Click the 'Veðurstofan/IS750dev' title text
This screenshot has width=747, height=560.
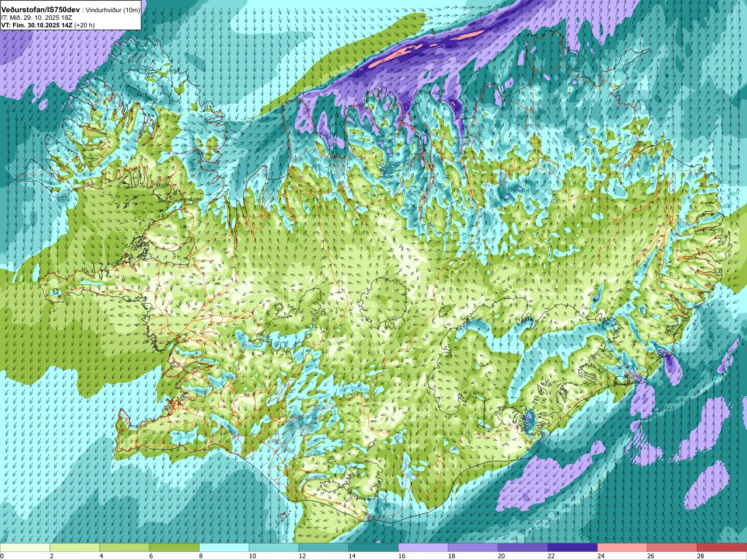[41, 10]
